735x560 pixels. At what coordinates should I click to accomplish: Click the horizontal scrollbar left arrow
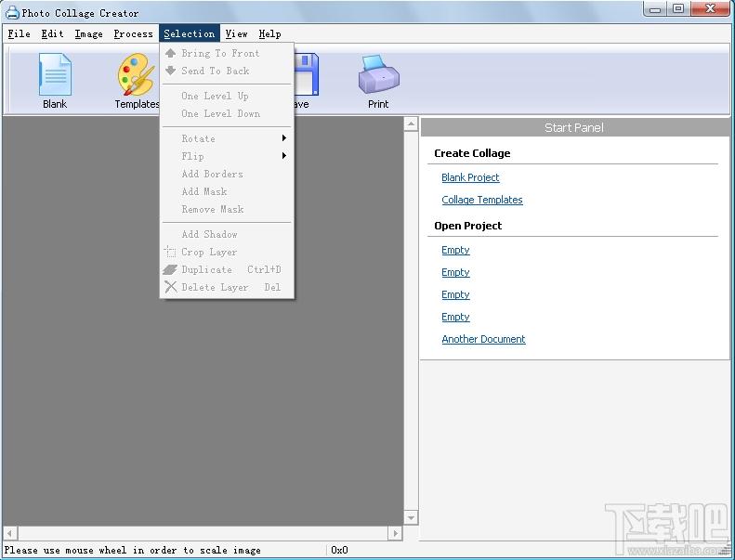[10, 533]
